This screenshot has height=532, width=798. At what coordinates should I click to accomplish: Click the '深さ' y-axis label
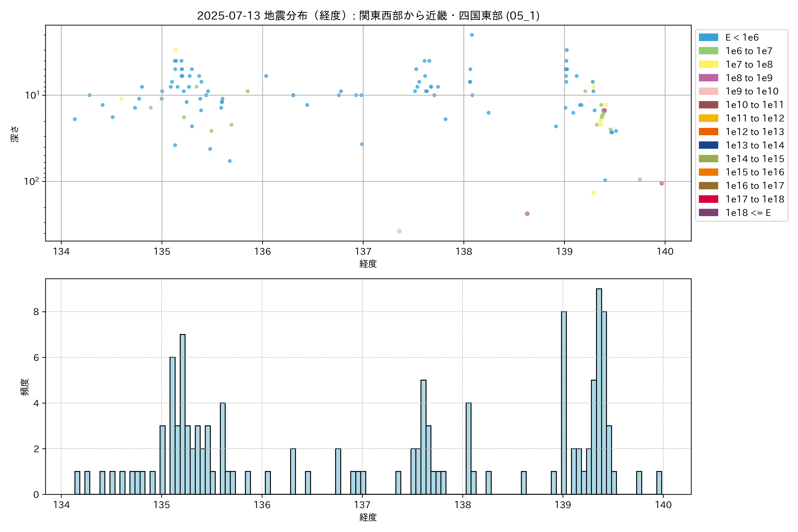[x=15, y=134]
